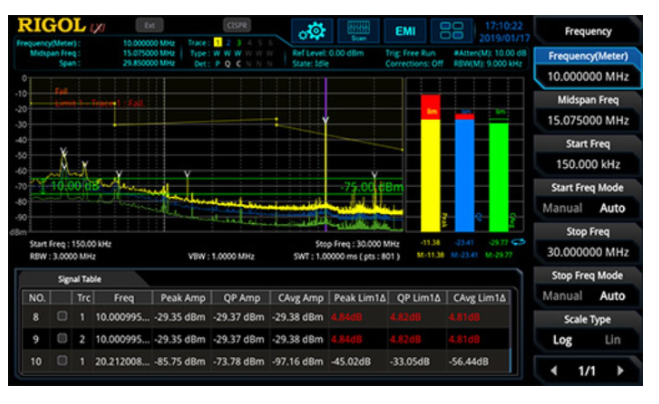
Task: Click the meter cycle arrows icon
Action: tap(519, 242)
